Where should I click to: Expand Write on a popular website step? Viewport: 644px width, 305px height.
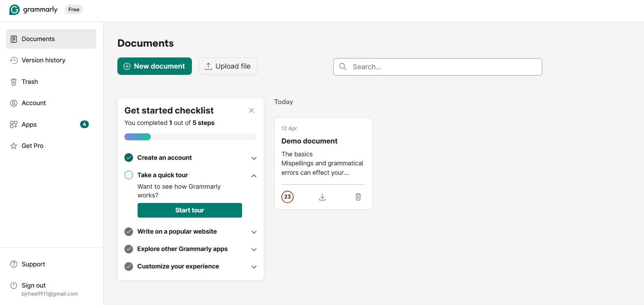click(x=254, y=232)
